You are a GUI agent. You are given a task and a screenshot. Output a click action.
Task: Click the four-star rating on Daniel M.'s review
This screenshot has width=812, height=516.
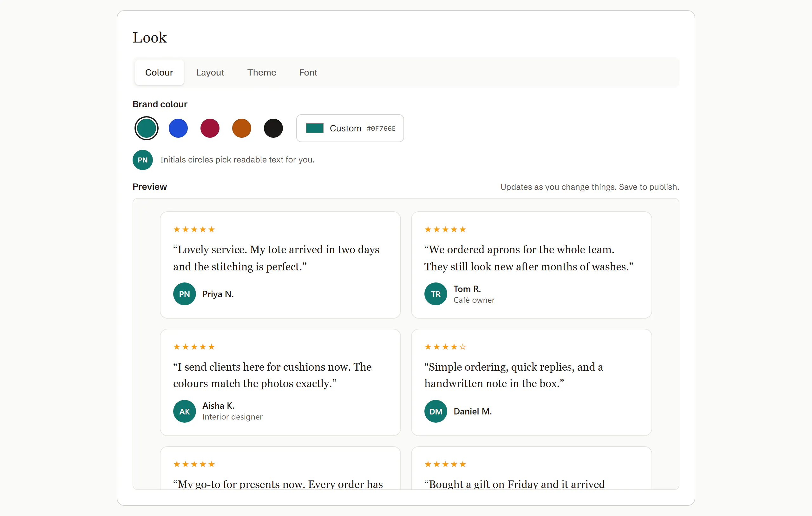click(445, 347)
